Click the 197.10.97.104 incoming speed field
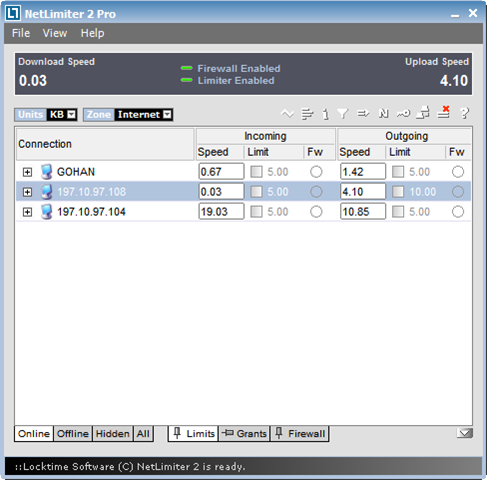The width and height of the screenshot is (487, 480). (x=221, y=212)
